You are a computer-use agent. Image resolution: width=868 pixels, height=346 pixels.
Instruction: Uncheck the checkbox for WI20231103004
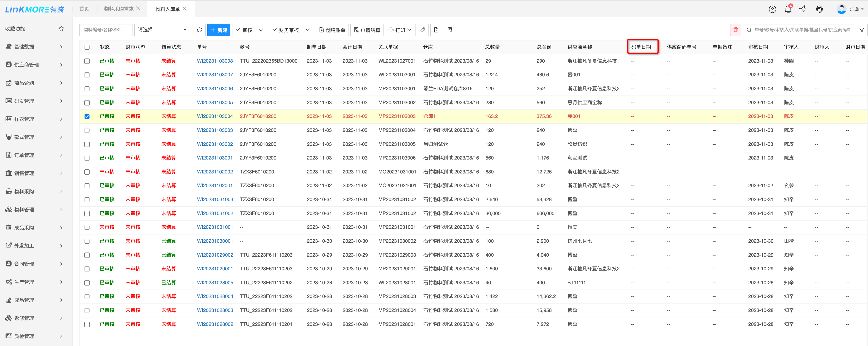coord(87,117)
